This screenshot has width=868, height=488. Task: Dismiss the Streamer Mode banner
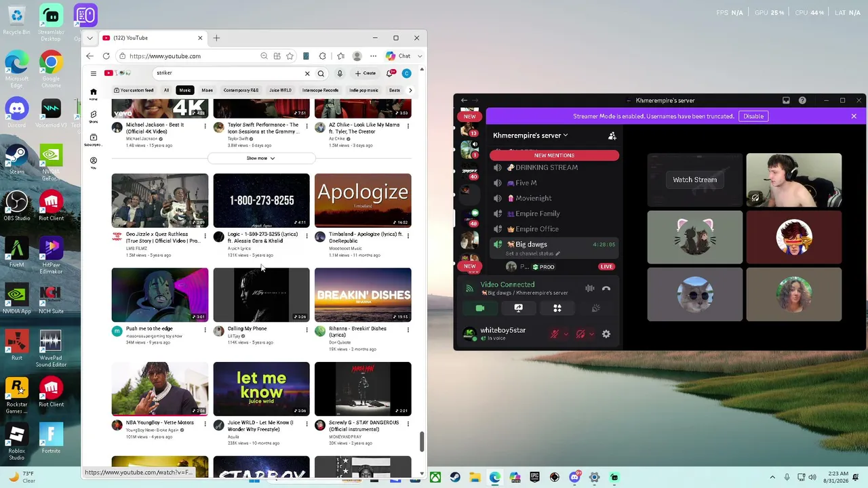click(x=854, y=116)
